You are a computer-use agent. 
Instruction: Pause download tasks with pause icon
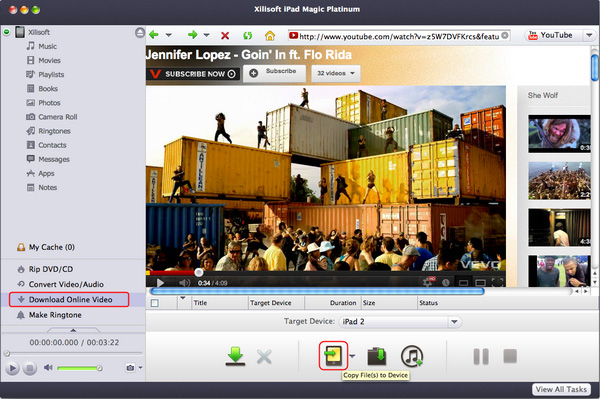481,356
